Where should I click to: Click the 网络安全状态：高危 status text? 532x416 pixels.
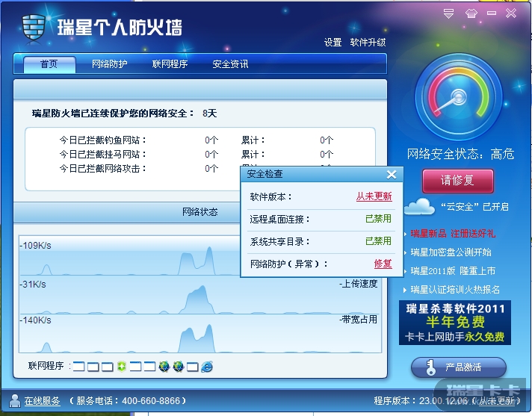tap(460, 155)
